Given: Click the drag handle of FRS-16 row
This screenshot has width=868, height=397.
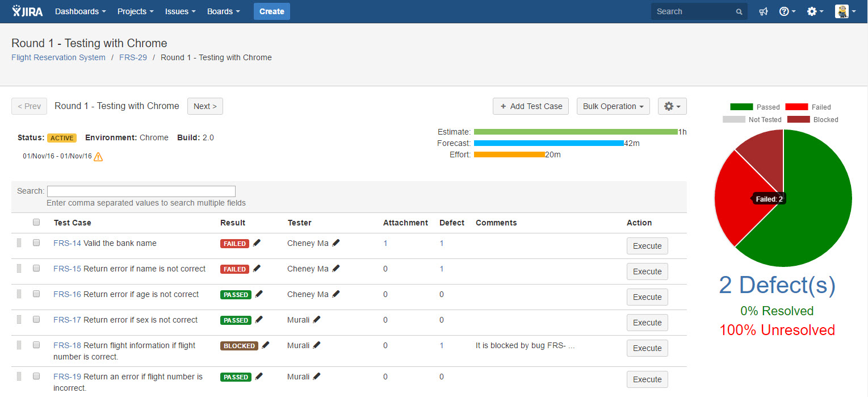Looking at the screenshot, I should click(19, 294).
